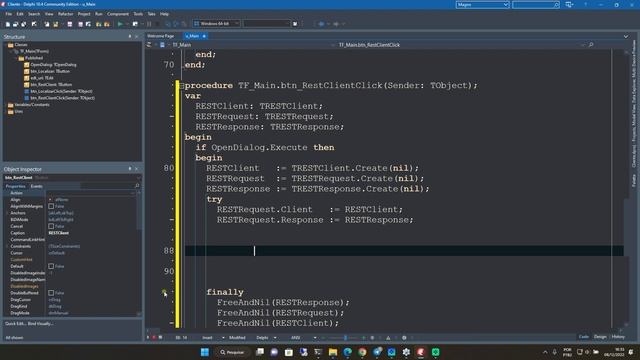Open the File menu
This screenshot has width=640, height=360.
(x=9, y=14)
